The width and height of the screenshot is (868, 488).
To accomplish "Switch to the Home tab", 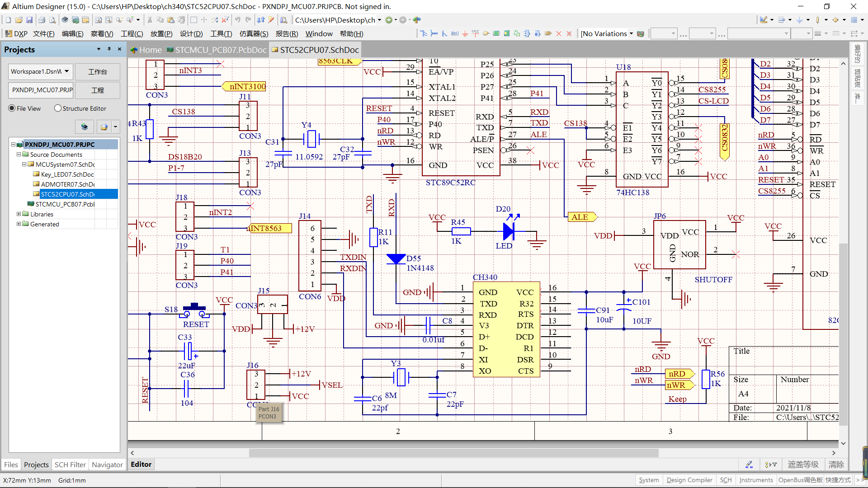I will tap(146, 50).
